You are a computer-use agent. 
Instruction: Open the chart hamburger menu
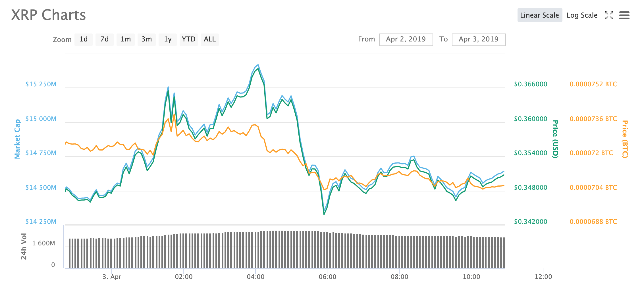624,15
